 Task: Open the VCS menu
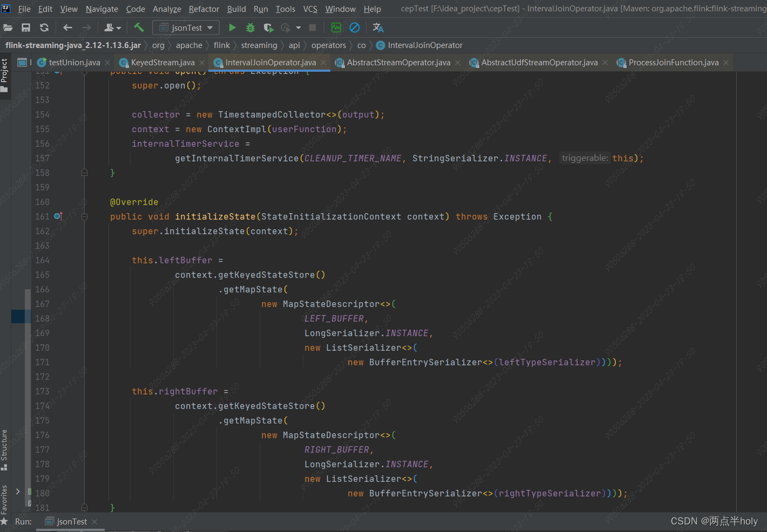[x=310, y=9]
